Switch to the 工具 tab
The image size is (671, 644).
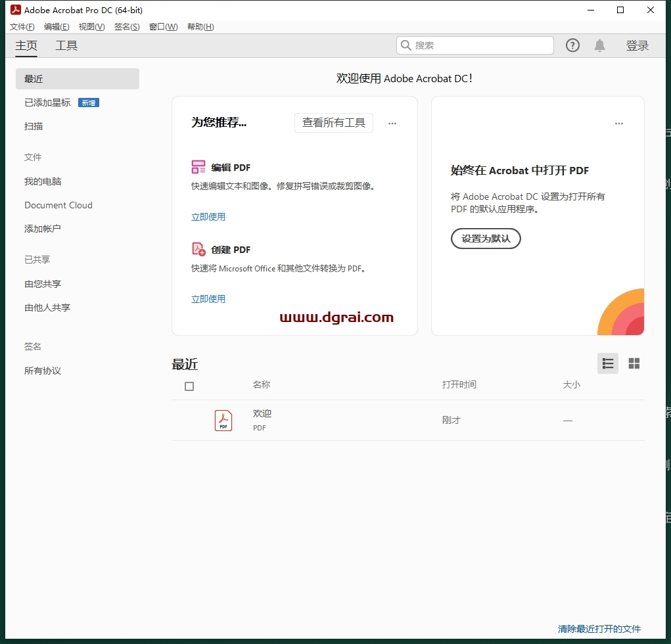[x=66, y=45]
